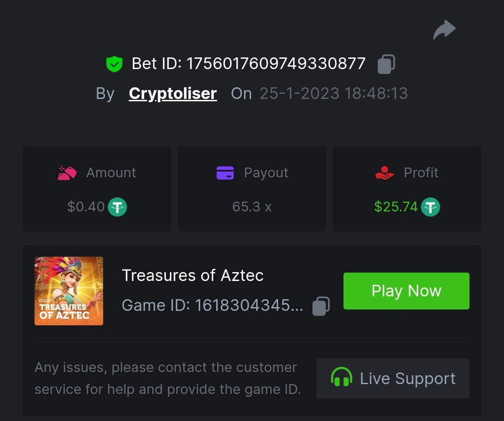The height and width of the screenshot is (421, 504).
Task: Copy the Game ID
Action: (321, 306)
